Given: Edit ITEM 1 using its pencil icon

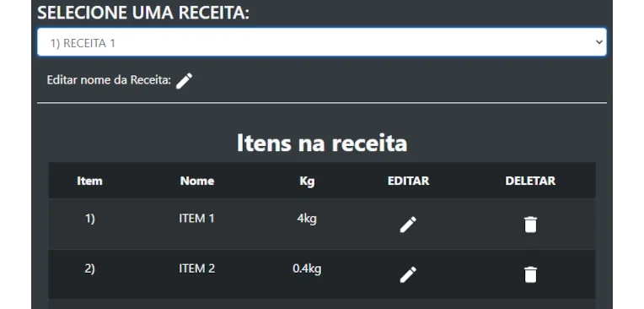Looking at the screenshot, I should pyautogui.click(x=408, y=225).
